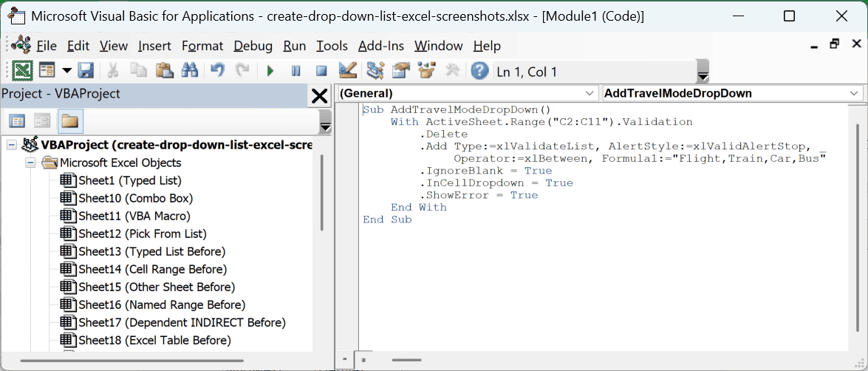Viewport: 868px width, 371px height.
Task: Open the Tools menu
Action: [332, 45]
